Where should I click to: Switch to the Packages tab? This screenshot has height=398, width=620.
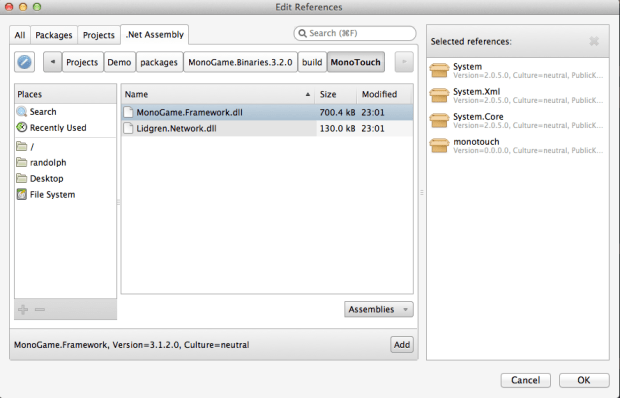pos(54,35)
